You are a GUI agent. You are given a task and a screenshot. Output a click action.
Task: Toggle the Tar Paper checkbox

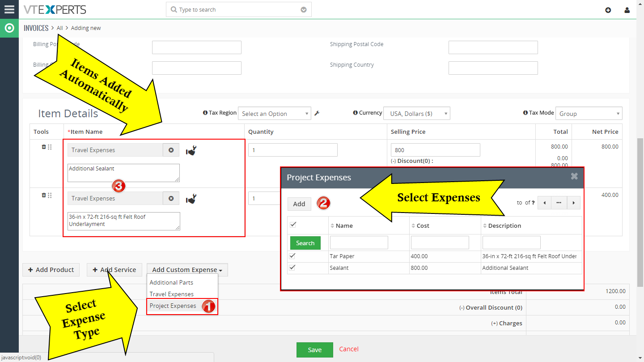292,256
